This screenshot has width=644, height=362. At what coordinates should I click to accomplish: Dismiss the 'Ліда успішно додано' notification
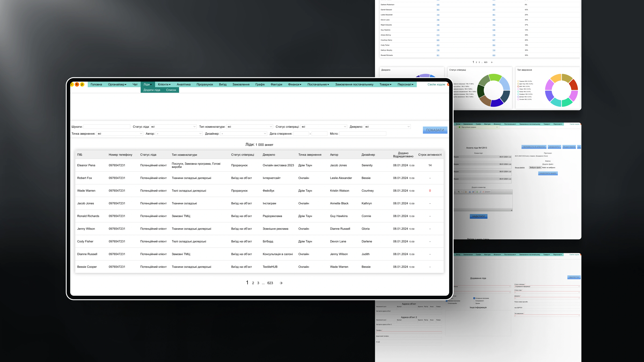tap(497, 127)
